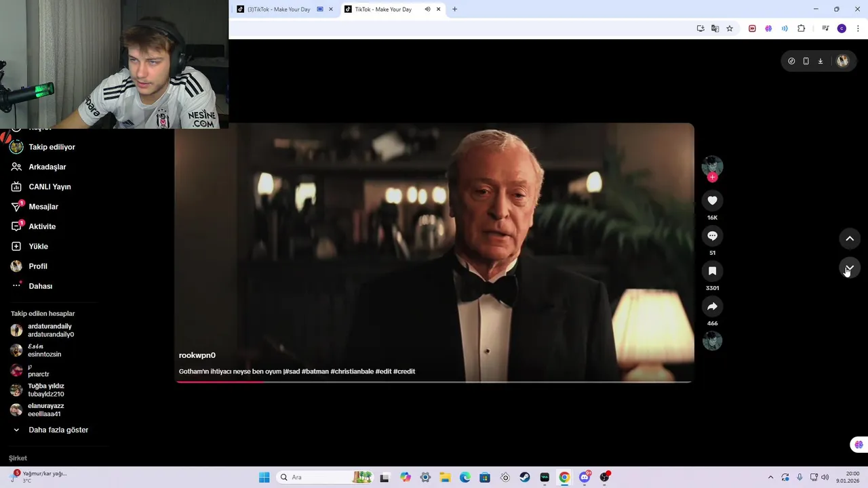Like the video with the heart icon
Screen dimensions: 868x488
pos(712,201)
